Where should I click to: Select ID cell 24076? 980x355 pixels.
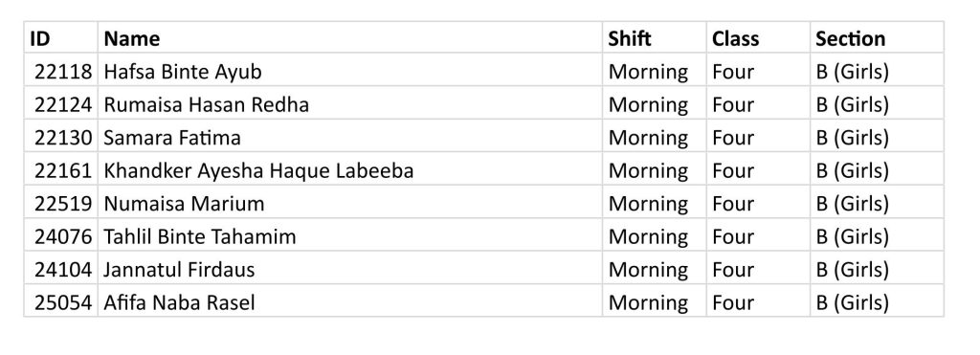(x=60, y=235)
